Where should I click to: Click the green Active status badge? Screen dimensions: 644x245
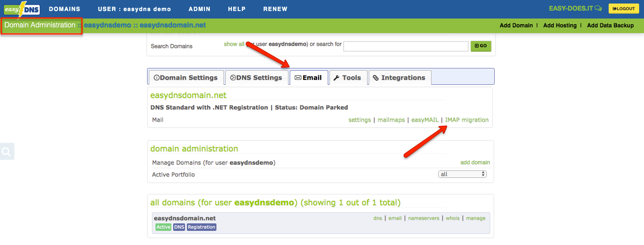click(163, 227)
